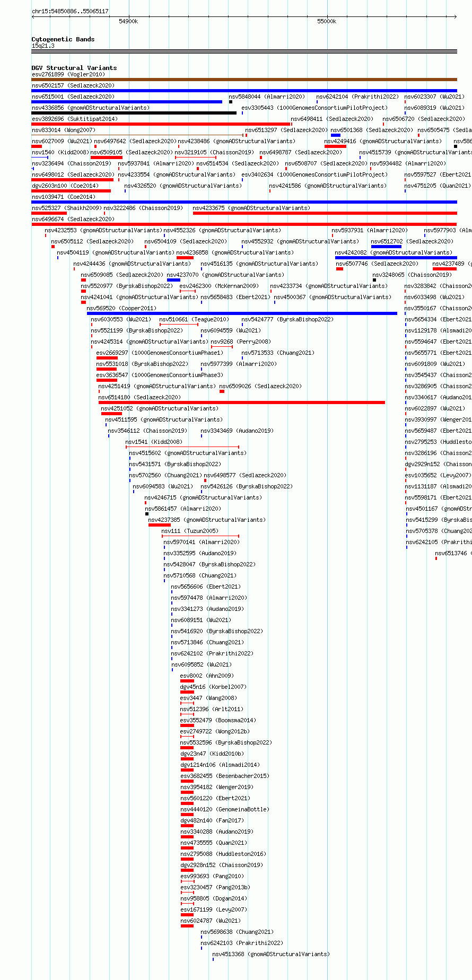The image size is (472, 980).
Task: Click the nsv4242082 gnomAD variant label
Action: 394,252
